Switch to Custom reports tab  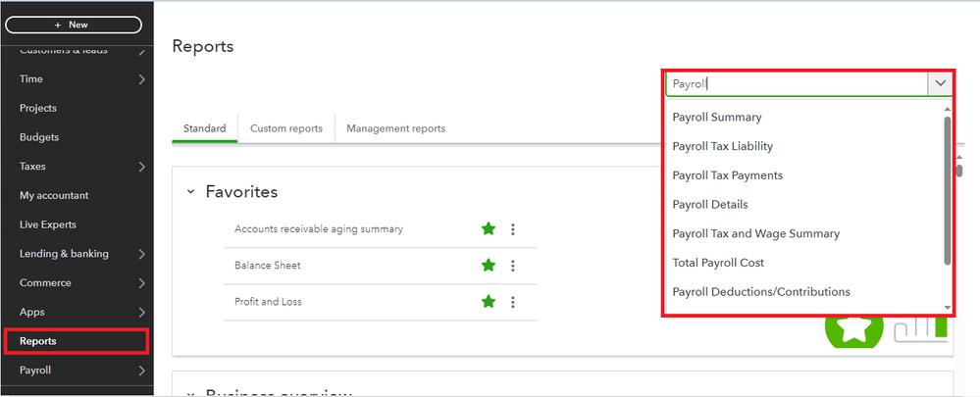[285, 128]
